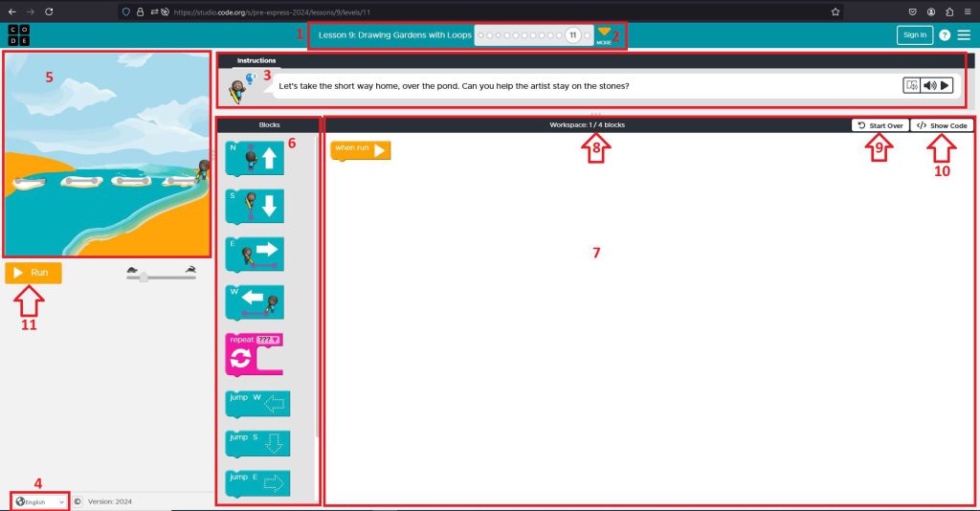Open the English language selector

(40, 501)
